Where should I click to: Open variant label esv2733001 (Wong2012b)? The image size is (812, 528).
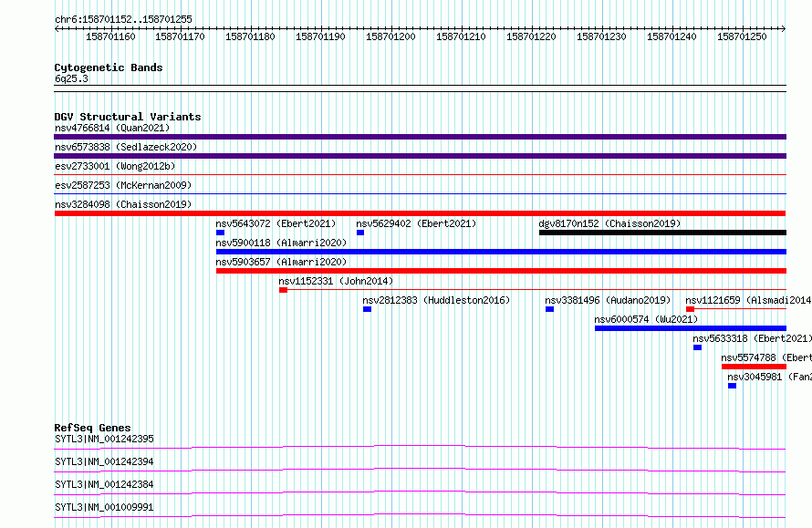tap(115, 166)
